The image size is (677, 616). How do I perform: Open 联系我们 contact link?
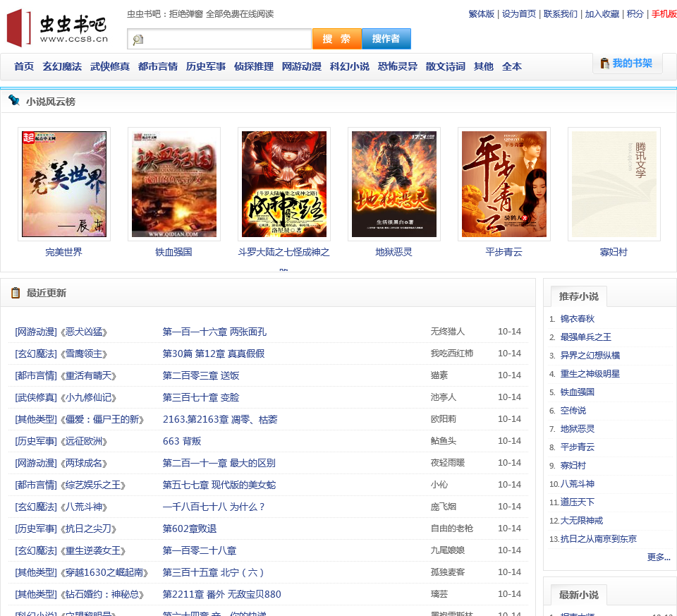[561, 14]
